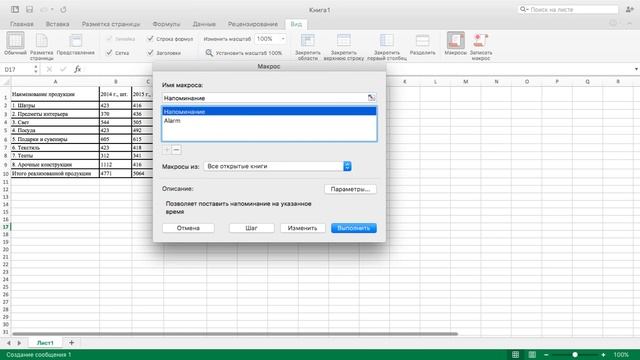Open the Главная tab
Viewport: 640px width, 360px height.
[22, 24]
